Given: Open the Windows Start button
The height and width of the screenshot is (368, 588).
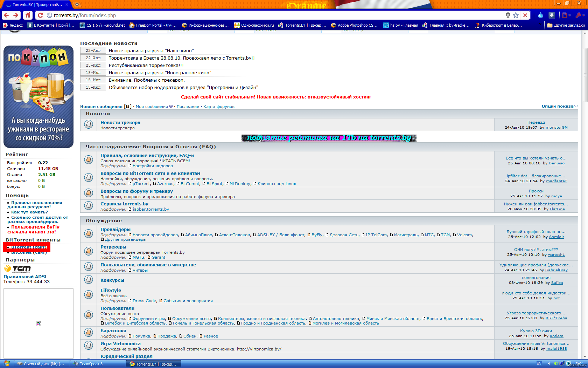Looking at the screenshot, I should click(x=7, y=364).
